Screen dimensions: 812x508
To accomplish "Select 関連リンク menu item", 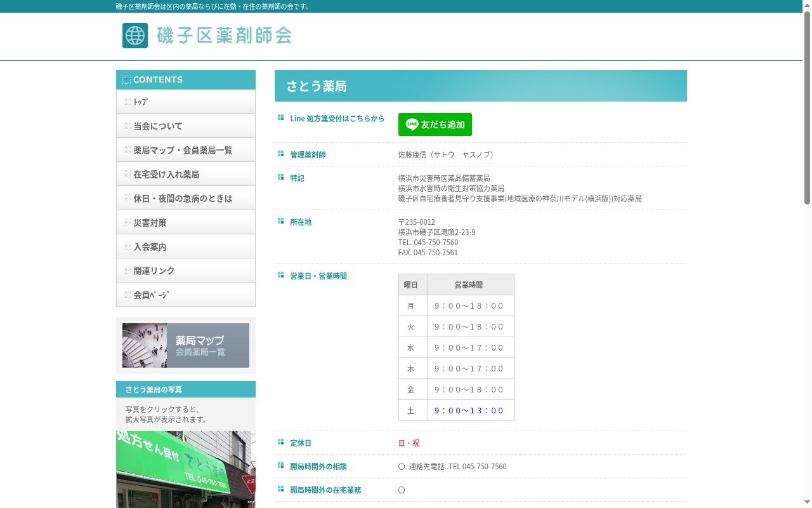I will pos(186,271).
